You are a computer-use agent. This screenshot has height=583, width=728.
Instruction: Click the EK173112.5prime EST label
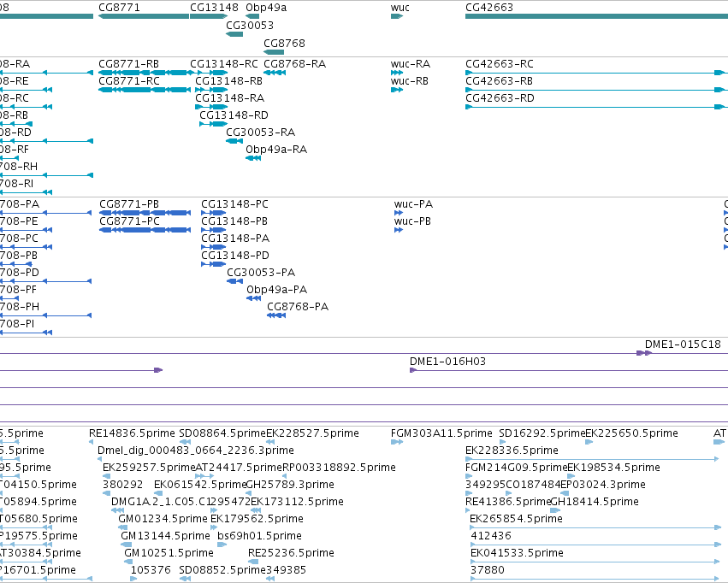297,502
